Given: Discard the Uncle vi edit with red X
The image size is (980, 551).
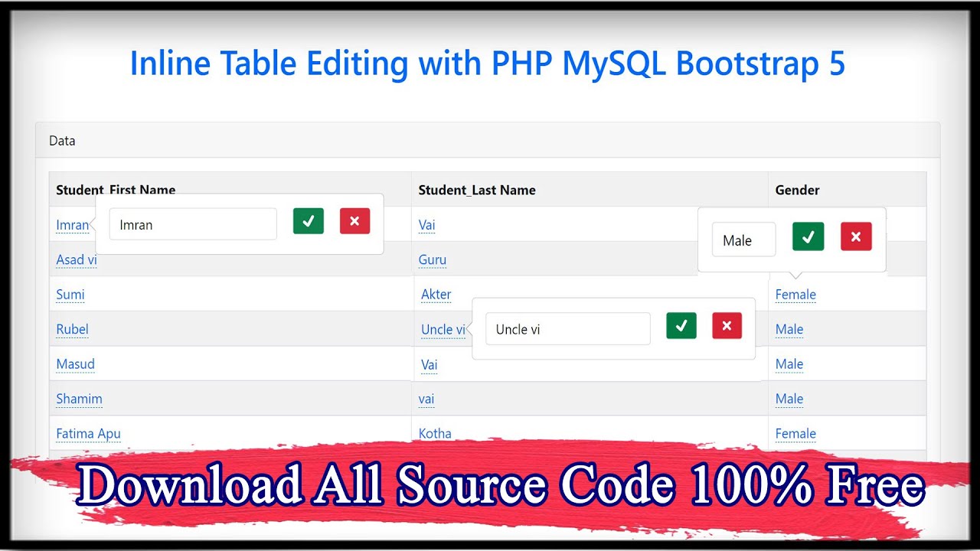Looking at the screenshot, I should 727,325.
